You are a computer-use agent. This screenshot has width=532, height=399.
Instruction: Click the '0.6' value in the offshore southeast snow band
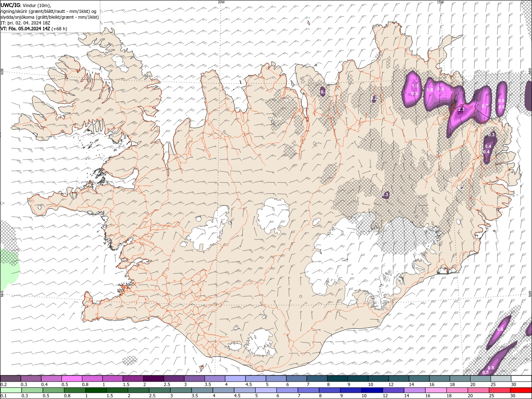coord(500,330)
